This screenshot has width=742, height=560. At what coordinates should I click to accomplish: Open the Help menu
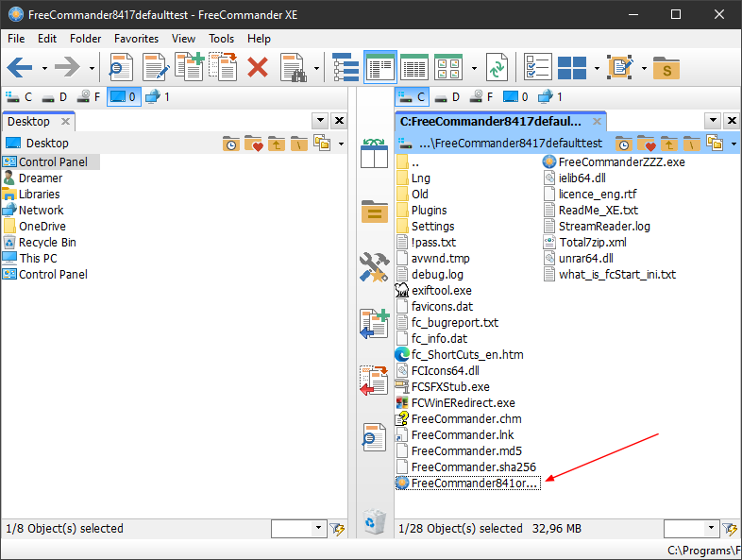[259, 39]
